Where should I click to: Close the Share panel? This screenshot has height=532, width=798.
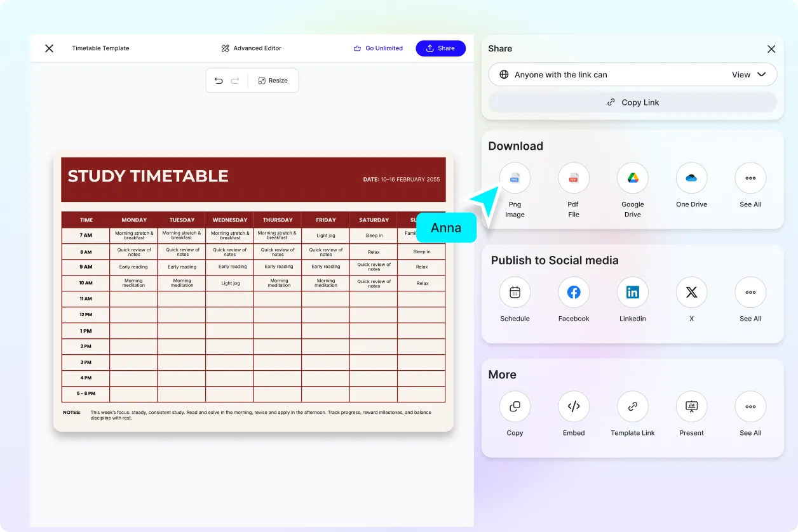(771, 49)
